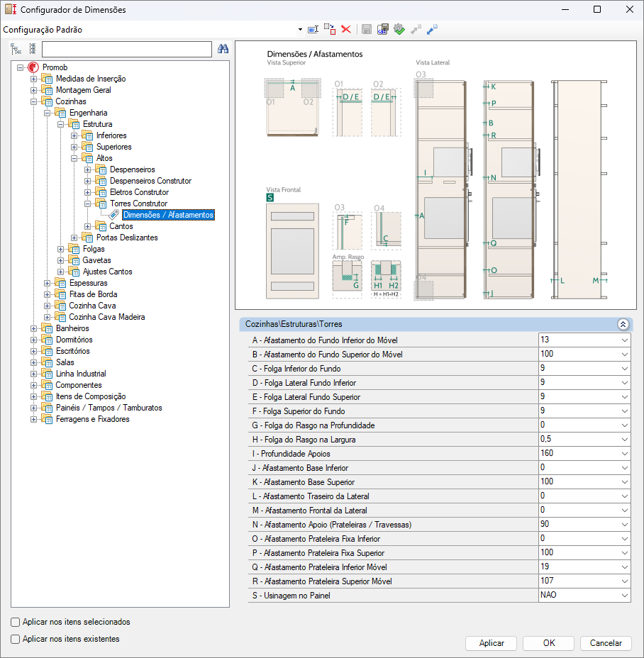The width and height of the screenshot is (644, 658).
Task: Expand the Medidas de Inserção node
Action: pyautogui.click(x=33, y=79)
